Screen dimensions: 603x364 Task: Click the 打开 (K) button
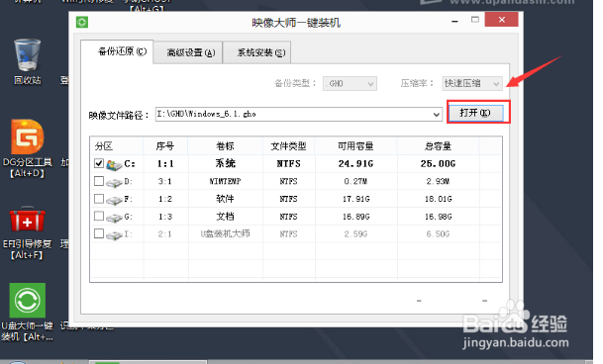point(475,113)
